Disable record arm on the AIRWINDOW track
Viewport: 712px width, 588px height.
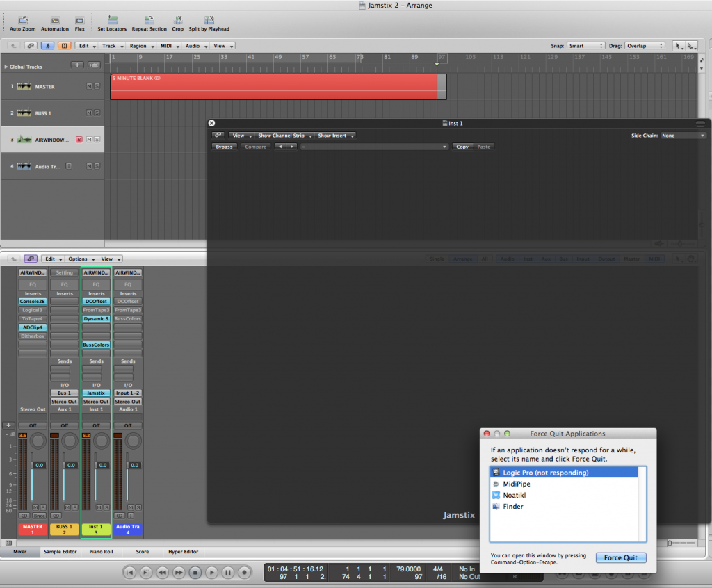[79, 140]
